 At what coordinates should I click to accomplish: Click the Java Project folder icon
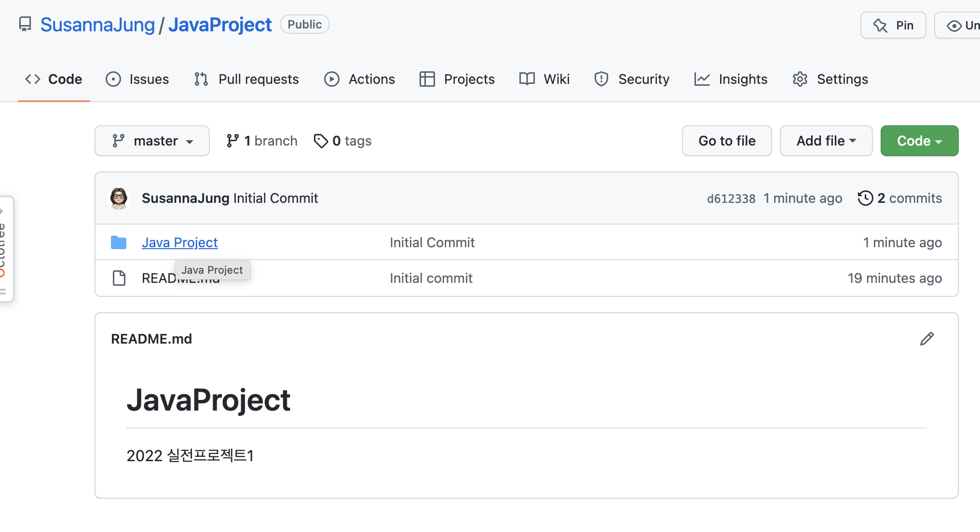click(x=119, y=242)
